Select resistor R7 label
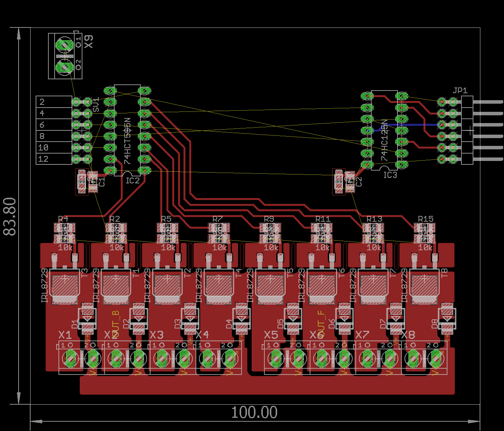This screenshot has width=504, height=431. [x=218, y=219]
